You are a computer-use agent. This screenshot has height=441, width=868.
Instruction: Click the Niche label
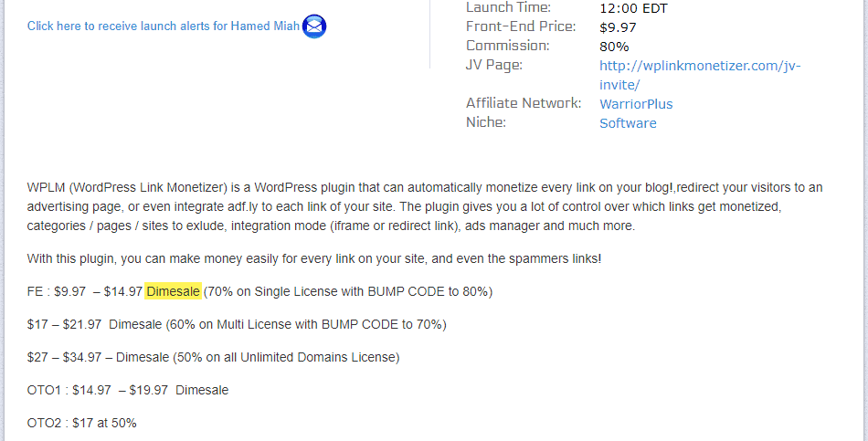pos(486,121)
